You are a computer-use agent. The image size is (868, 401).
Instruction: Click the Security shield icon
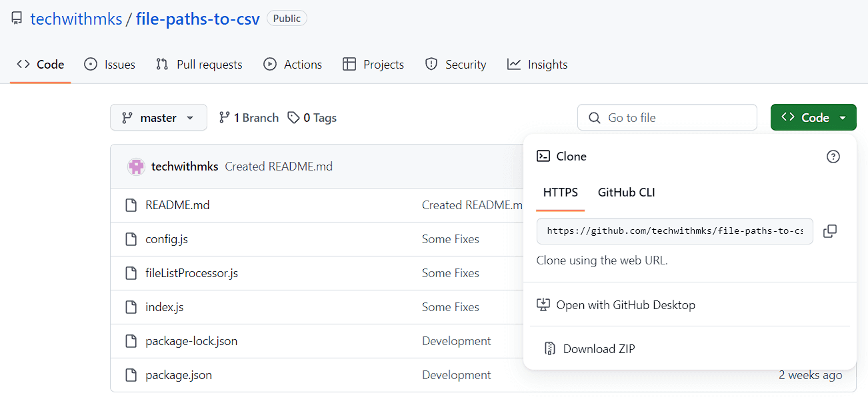tap(431, 64)
